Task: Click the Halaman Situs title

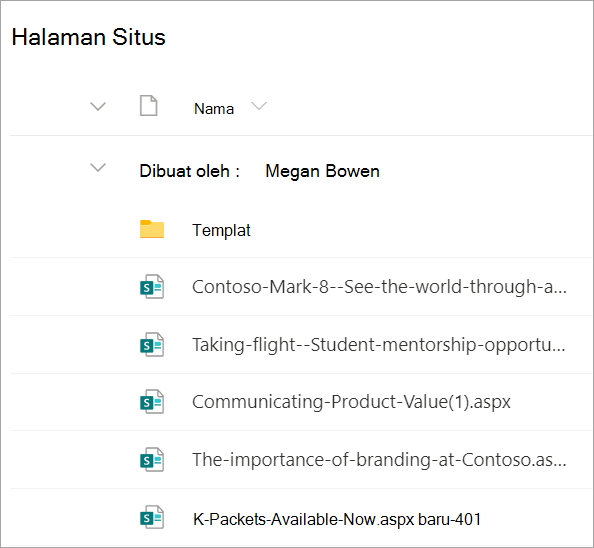Action: pyautogui.click(x=89, y=37)
